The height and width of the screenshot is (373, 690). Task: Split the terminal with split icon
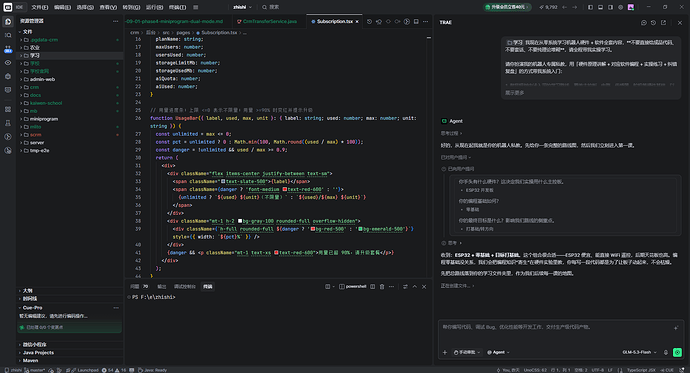[x=372, y=286]
